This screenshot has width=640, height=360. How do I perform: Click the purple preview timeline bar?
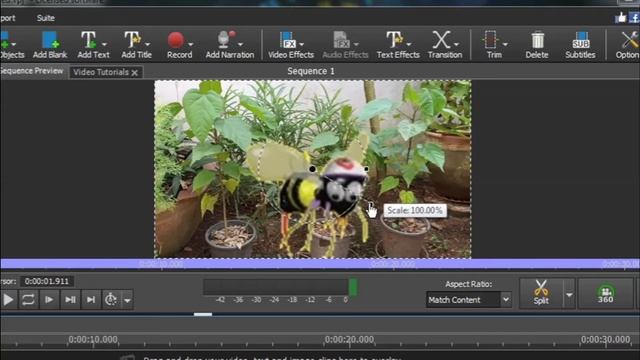click(x=320, y=264)
